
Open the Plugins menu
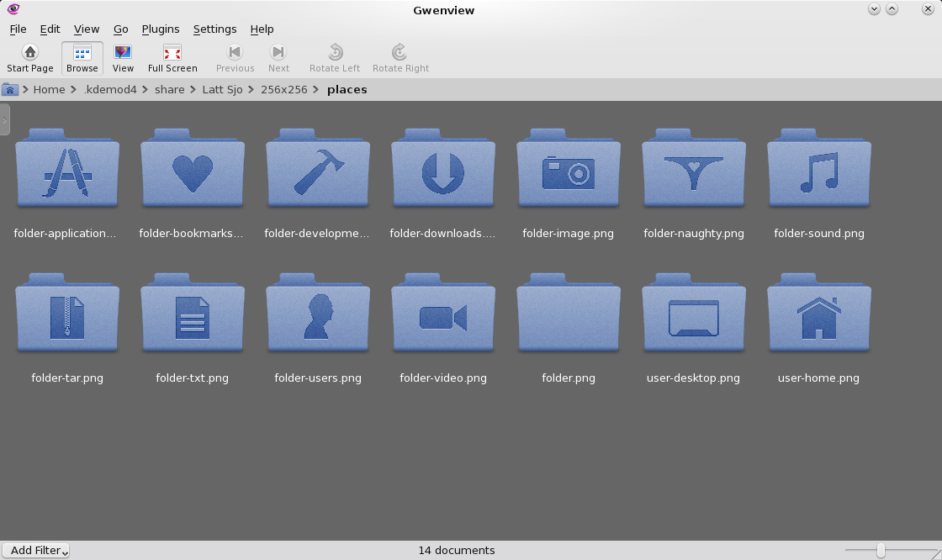(x=161, y=29)
